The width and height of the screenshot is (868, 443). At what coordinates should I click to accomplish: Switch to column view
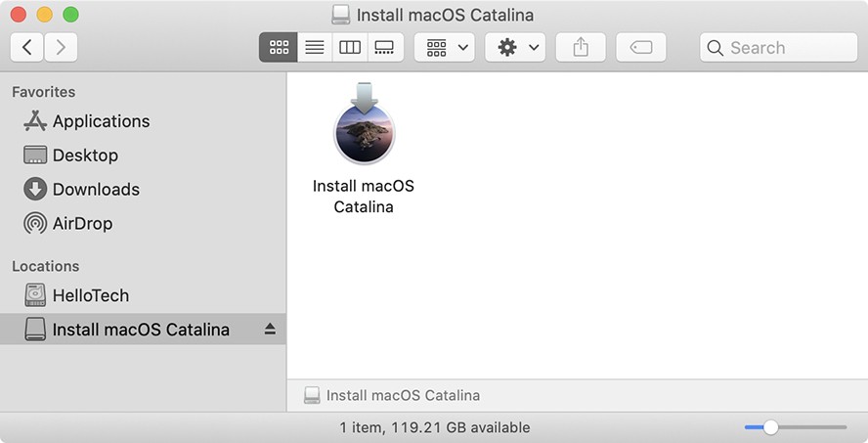click(x=350, y=47)
